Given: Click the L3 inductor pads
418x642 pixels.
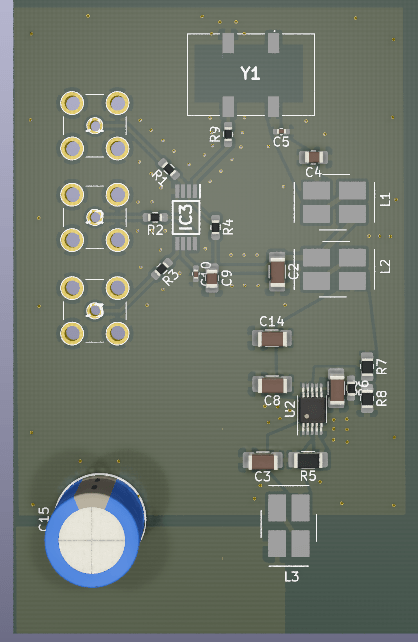Looking at the screenshot, I should pyautogui.click(x=289, y=526).
